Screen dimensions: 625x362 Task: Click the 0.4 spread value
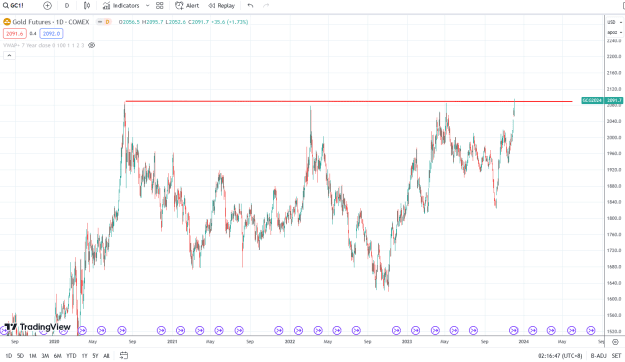click(x=33, y=34)
